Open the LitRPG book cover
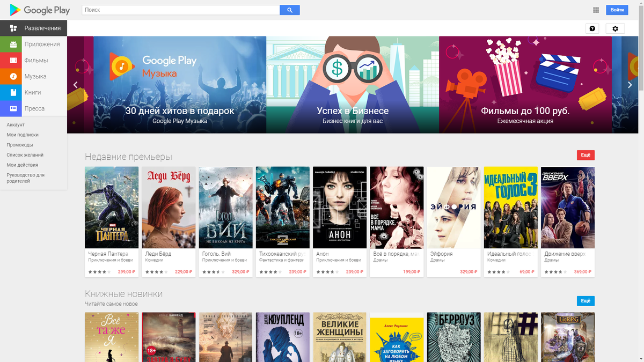 (x=568, y=337)
